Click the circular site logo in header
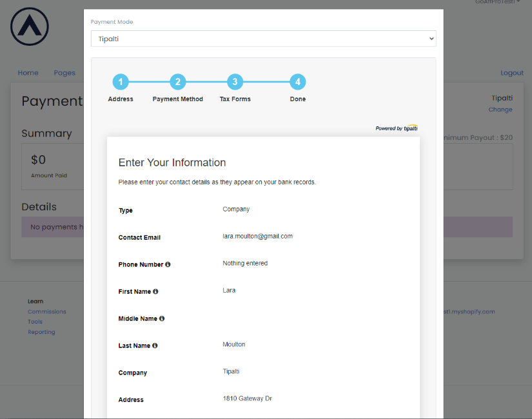This screenshot has height=419, width=532. [30, 26]
